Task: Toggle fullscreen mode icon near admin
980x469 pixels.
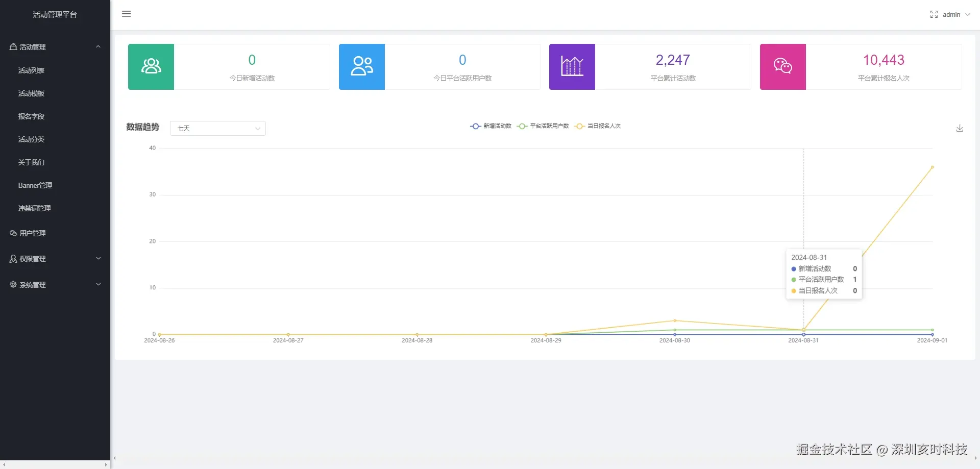Action: click(x=934, y=14)
